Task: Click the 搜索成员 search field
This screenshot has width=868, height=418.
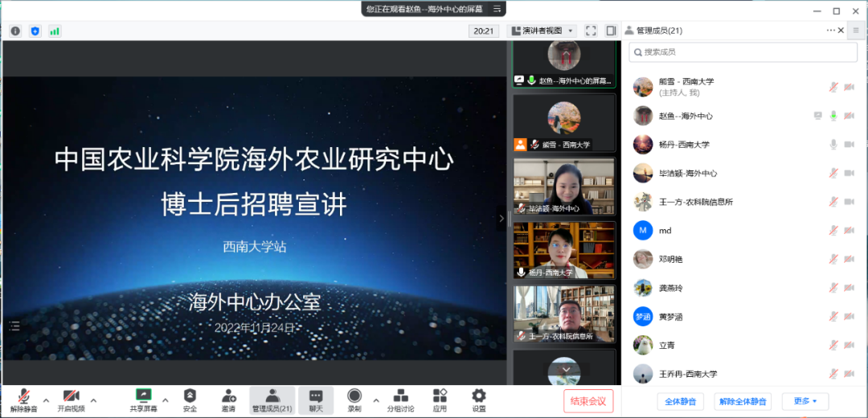Action: 743,52
